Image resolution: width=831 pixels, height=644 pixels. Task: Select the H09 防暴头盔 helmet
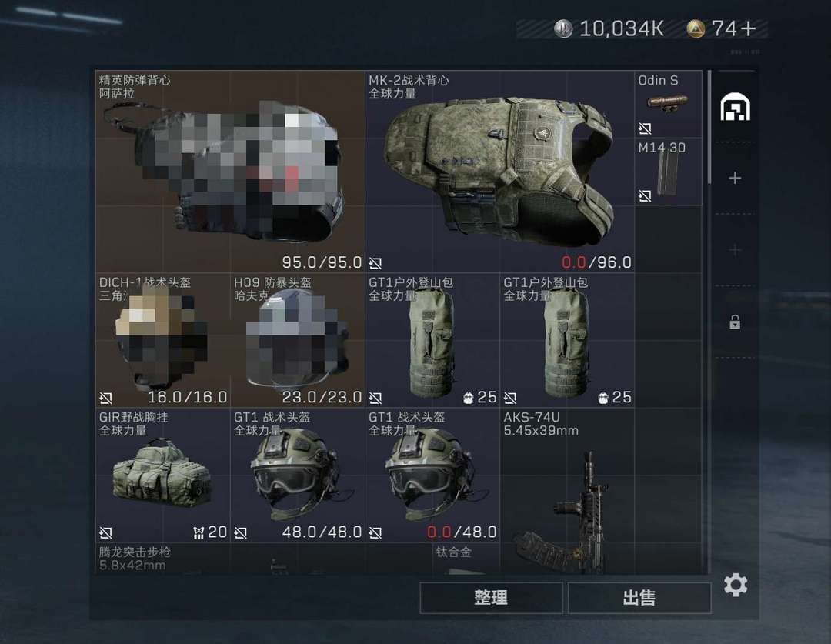click(297, 340)
